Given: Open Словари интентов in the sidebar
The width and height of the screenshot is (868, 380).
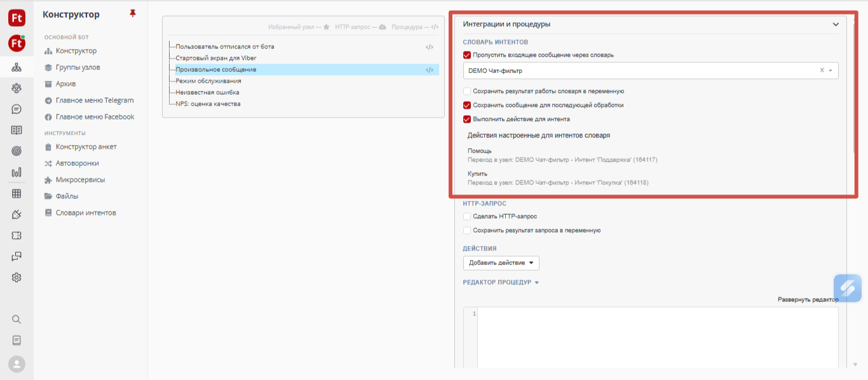Looking at the screenshot, I should pyautogui.click(x=86, y=213).
